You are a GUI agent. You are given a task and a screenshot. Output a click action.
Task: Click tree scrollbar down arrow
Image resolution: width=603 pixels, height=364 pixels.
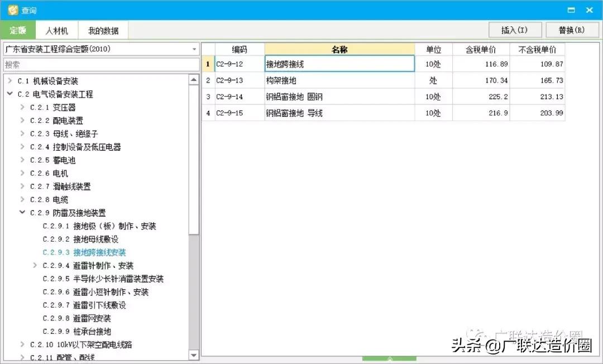click(194, 356)
